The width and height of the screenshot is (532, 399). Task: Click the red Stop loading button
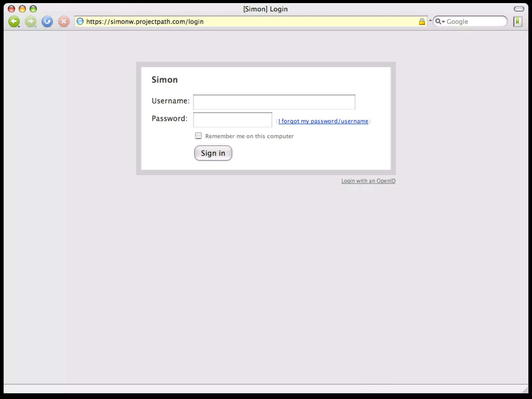click(x=64, y=21)
